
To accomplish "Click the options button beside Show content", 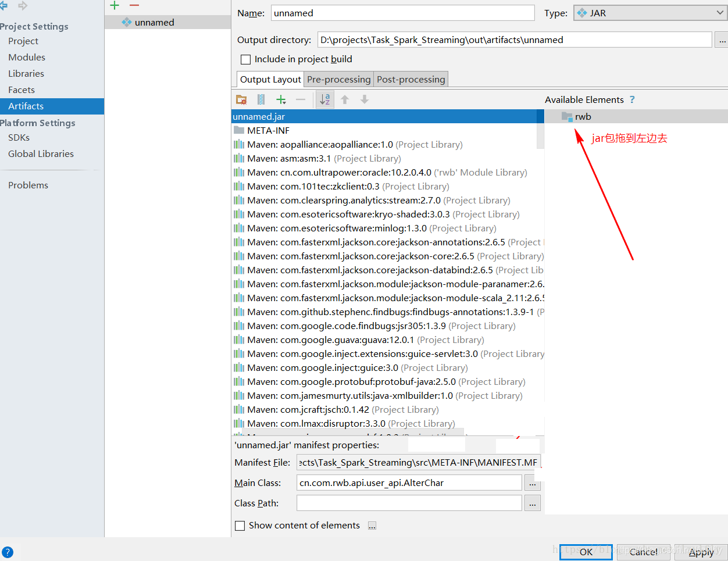I will pos(372,526).
